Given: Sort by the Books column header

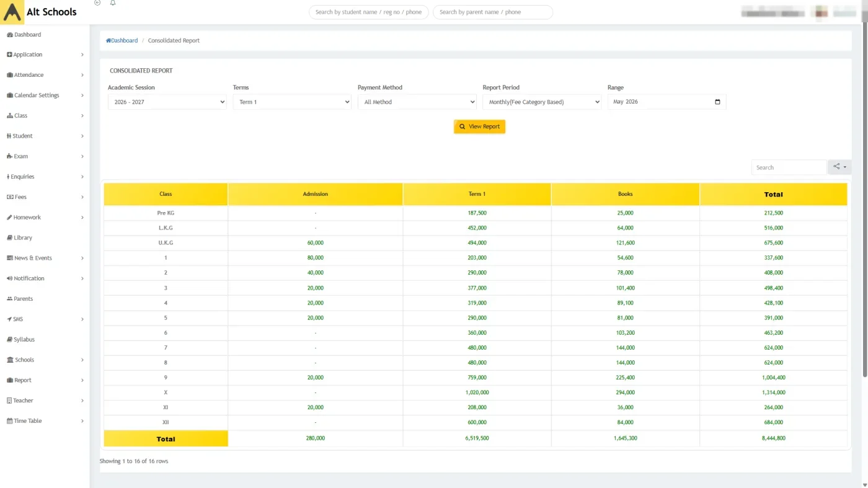Looking at the screenshot, I should [x=626, y=194].
